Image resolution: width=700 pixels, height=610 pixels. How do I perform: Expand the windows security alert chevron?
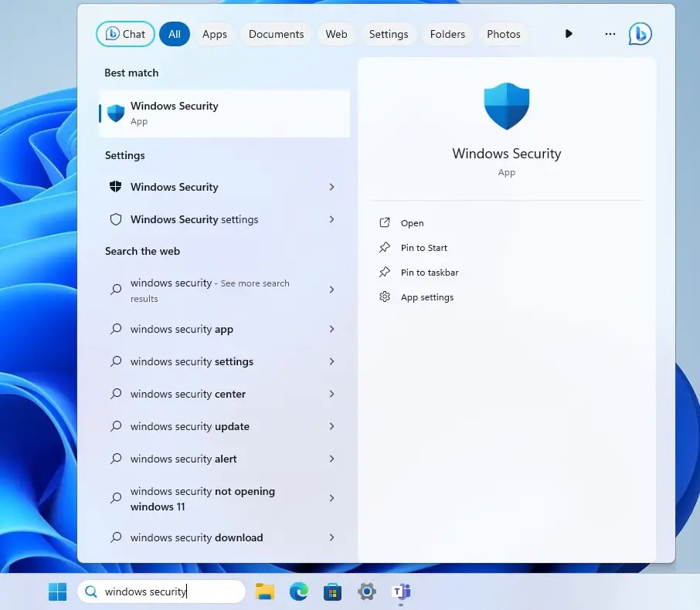(331, 459)
